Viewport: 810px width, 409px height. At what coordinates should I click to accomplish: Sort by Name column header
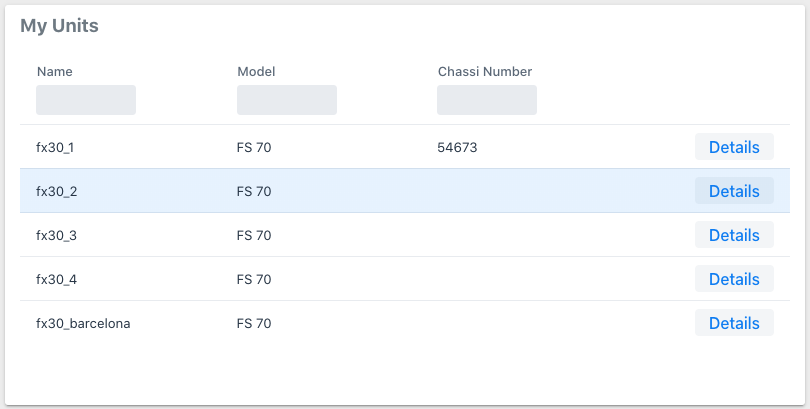(55, 72)
